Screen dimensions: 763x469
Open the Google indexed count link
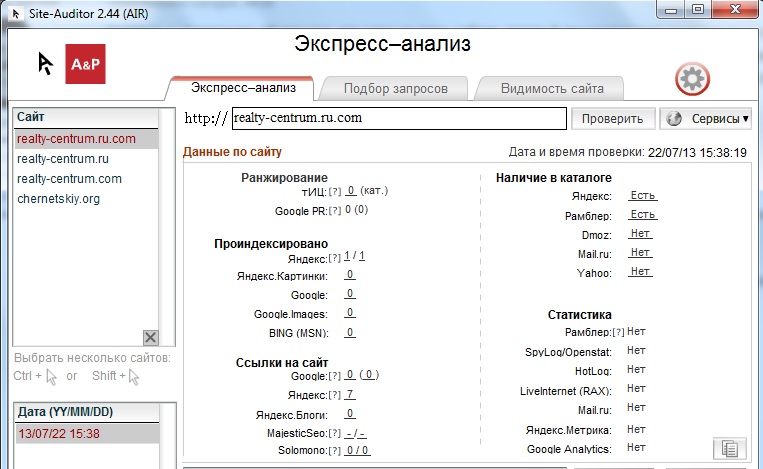[x=350, y=294]
